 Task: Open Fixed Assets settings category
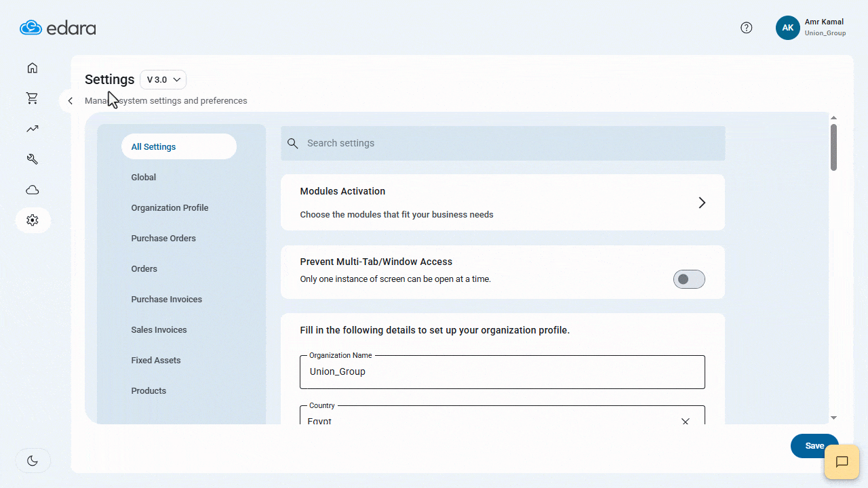(x=156, y=360)
